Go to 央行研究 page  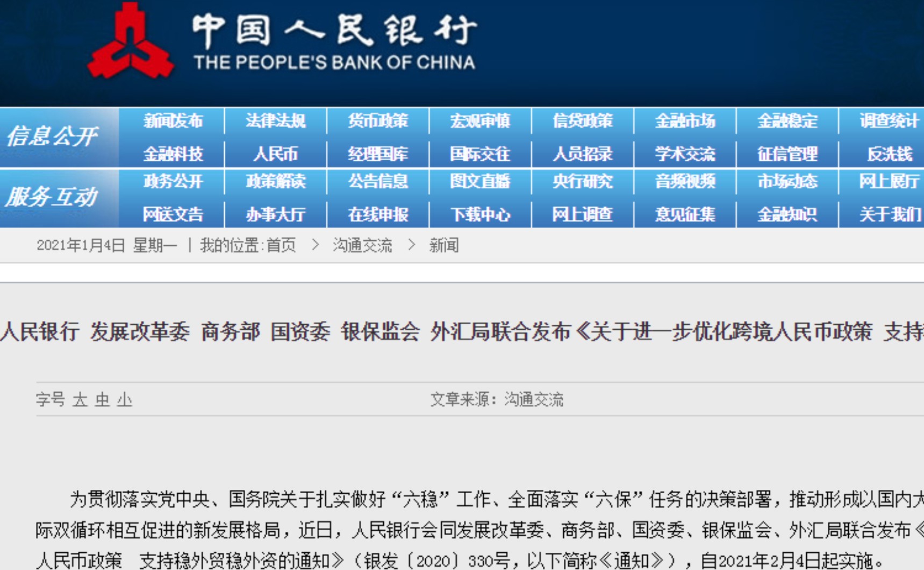coord(583,181)
